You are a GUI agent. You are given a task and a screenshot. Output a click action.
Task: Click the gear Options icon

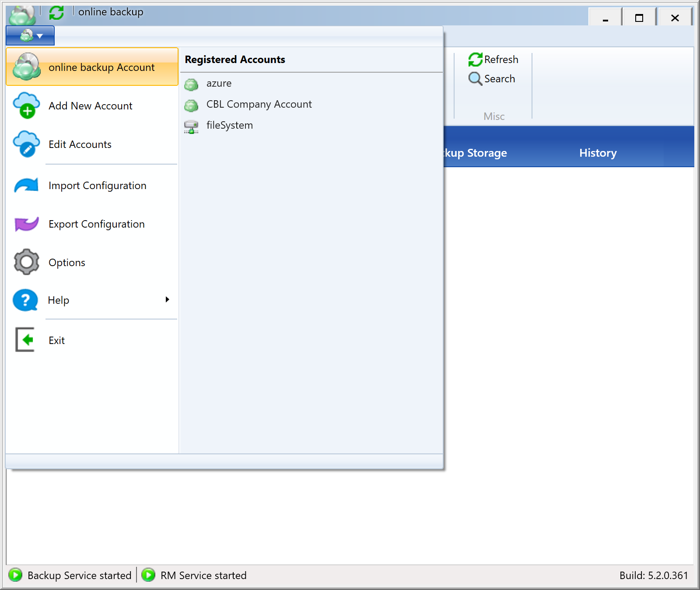[x=26, y=262]
